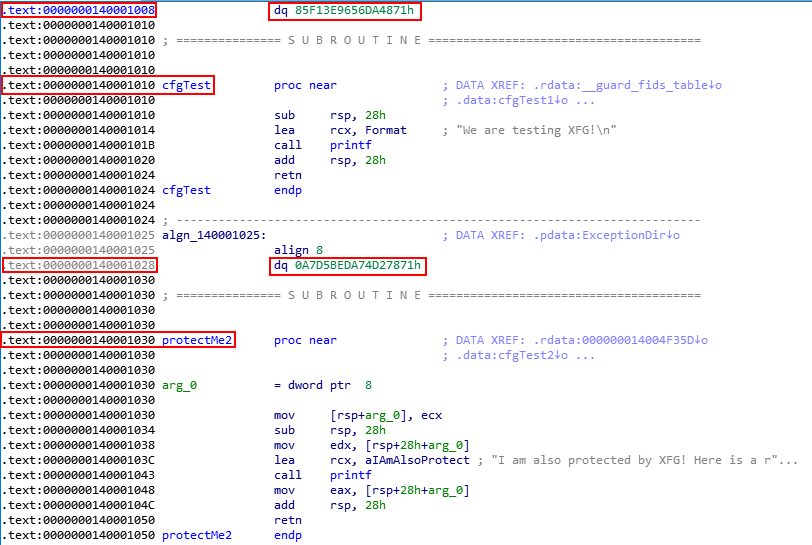
Task: Click the Format operand in lea rcx
Action: [x=386, y=130]
